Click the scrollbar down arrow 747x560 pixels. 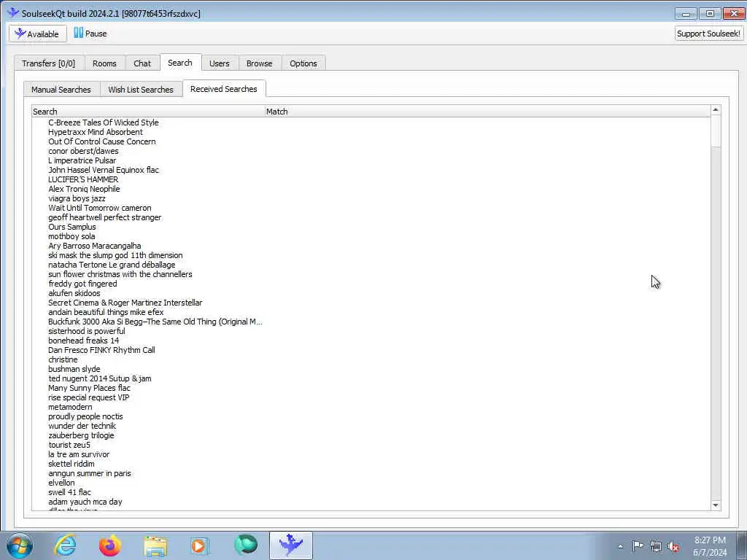[715, 505]
